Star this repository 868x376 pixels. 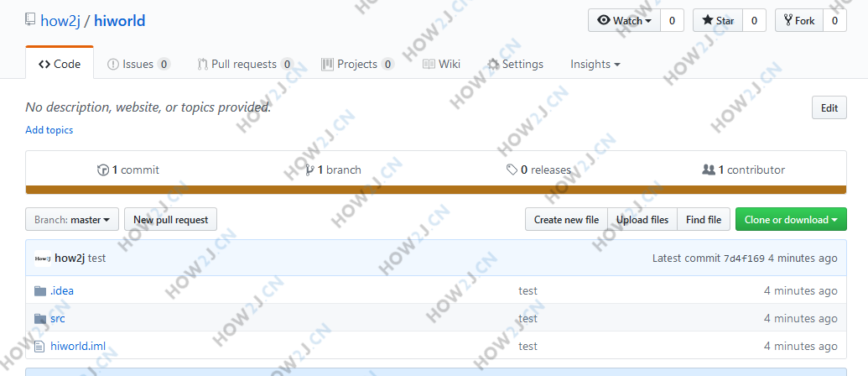[x=718, y=20]
